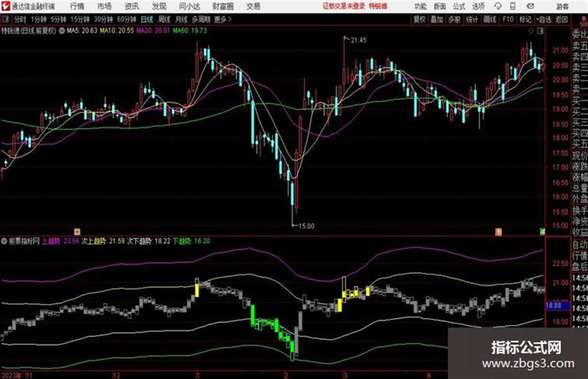
Task: Click the small info marker icon below November candles
Action: click(77, 232)
